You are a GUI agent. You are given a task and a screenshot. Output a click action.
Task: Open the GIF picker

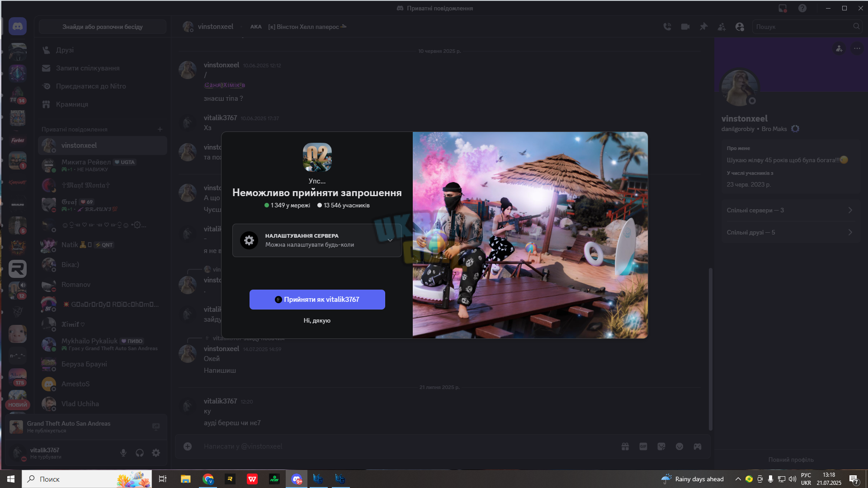(x=643, y=446)
